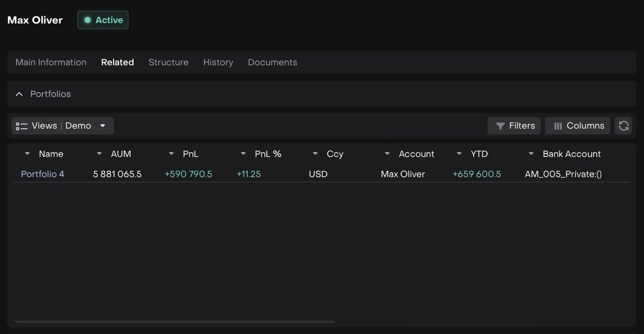Open the Columns chooser
Screen dimensions: 644x334
click(x=578, y=126)
